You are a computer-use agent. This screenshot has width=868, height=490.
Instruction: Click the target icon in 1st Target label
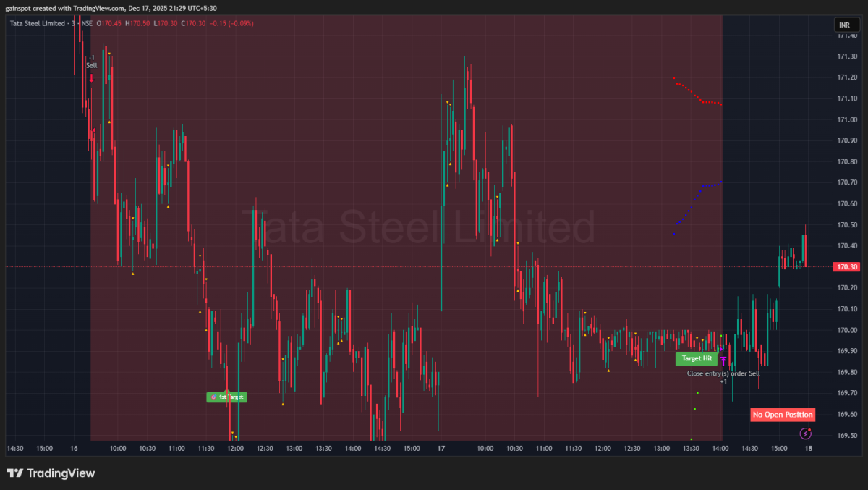(x=213, y=397)
